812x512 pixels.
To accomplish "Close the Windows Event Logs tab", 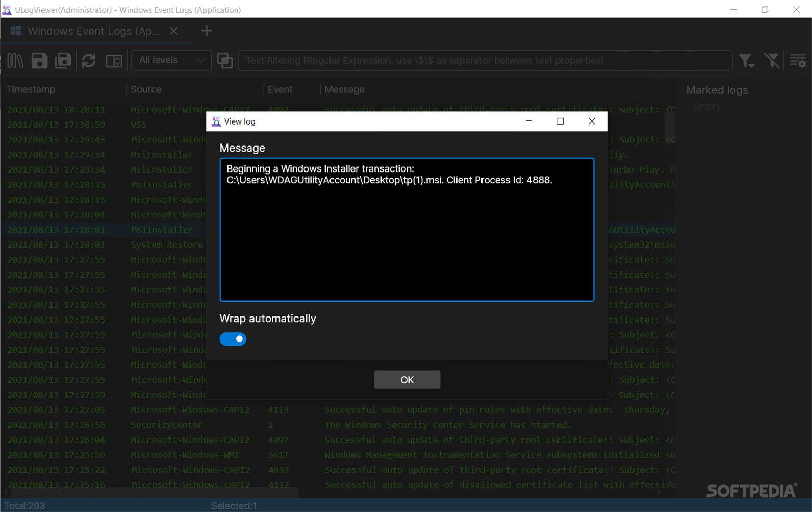I will pos(174,31).
